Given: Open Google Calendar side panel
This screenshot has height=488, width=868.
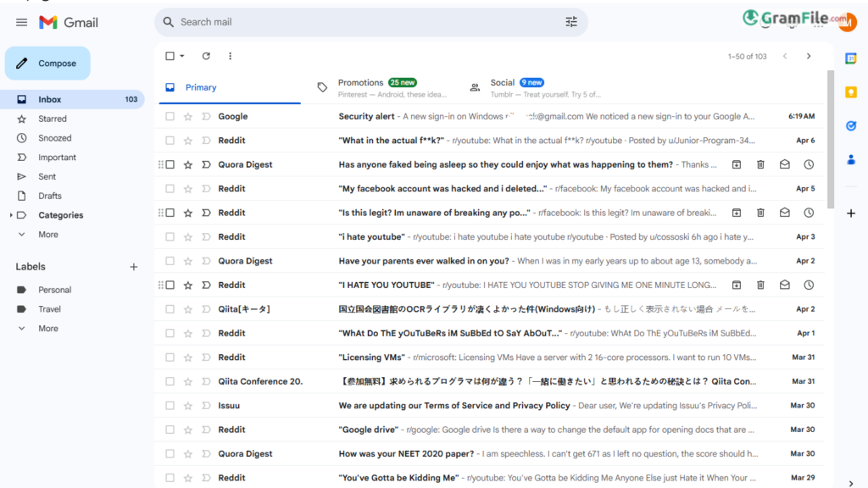Looking at the screenshot, I should [851, 58].
